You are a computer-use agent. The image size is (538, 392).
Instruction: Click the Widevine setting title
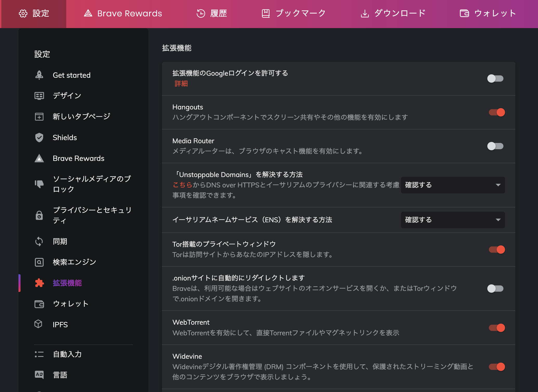(187, 356)
